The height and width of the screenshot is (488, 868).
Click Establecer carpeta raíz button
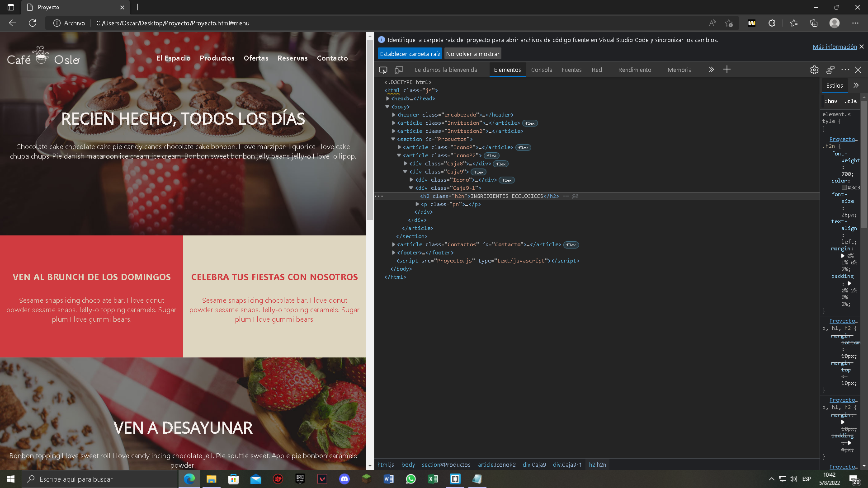410,54
